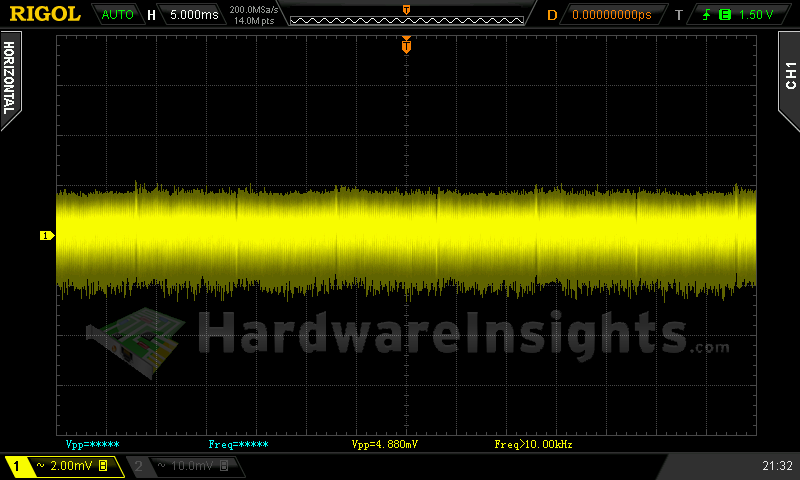Click the 21:32 clock display
The height and width of the screenshot is (480, 800).
pos(777,465)
